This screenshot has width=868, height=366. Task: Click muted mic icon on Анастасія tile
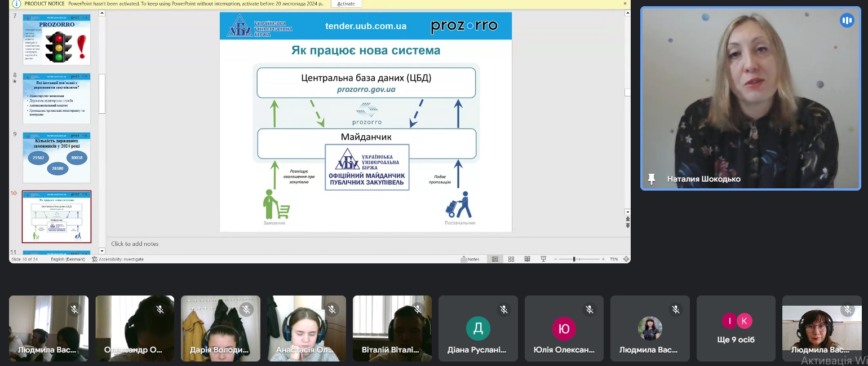(x=331, y=309)
